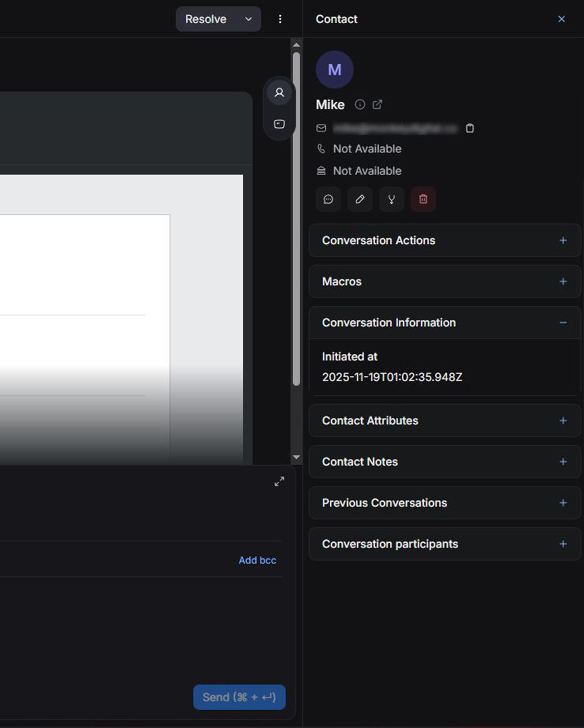Expand the Macros section
This screenshot has height=728, width=584.
[563, 282]
